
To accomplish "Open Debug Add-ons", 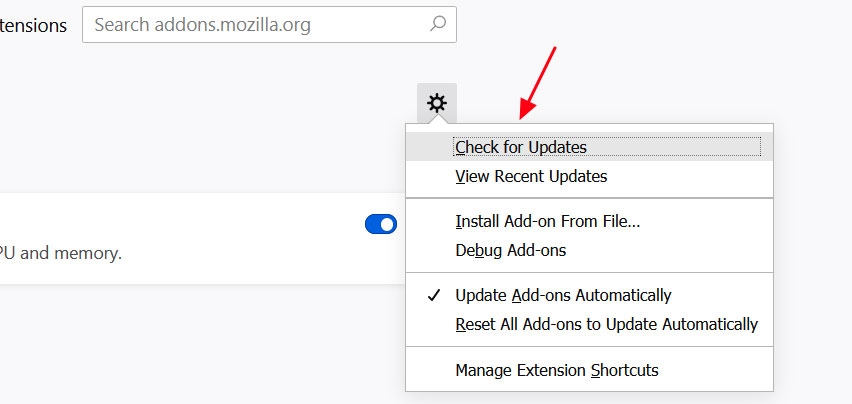I will coord(510,250).
